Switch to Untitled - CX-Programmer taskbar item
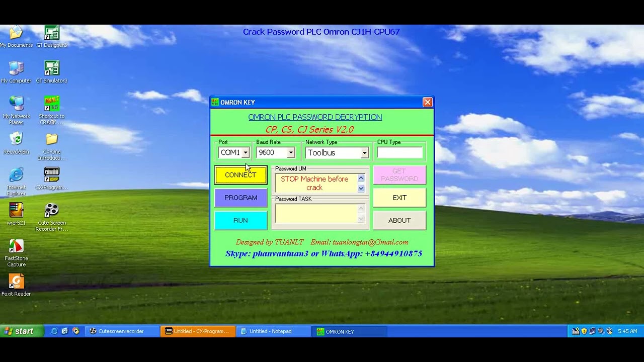The image size is (644, 362). click(198, 331)
